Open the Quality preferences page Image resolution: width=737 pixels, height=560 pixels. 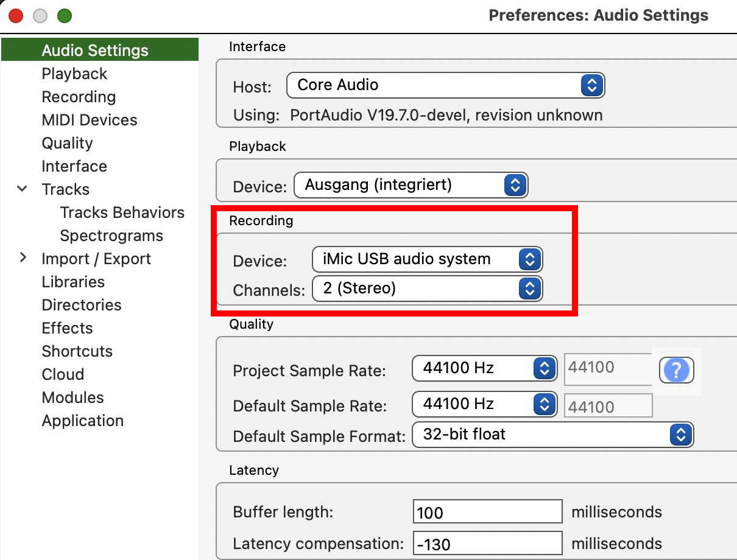coord(67,143)
